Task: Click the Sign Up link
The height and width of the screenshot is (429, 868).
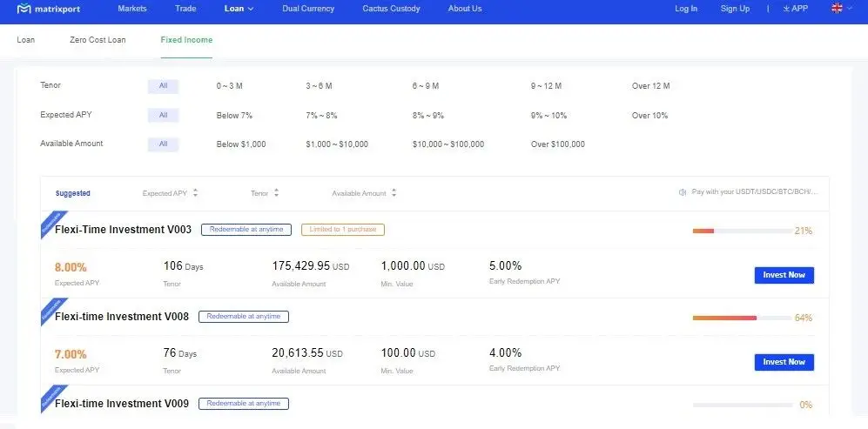Action: pyautogui.click(x=735, y=9)
